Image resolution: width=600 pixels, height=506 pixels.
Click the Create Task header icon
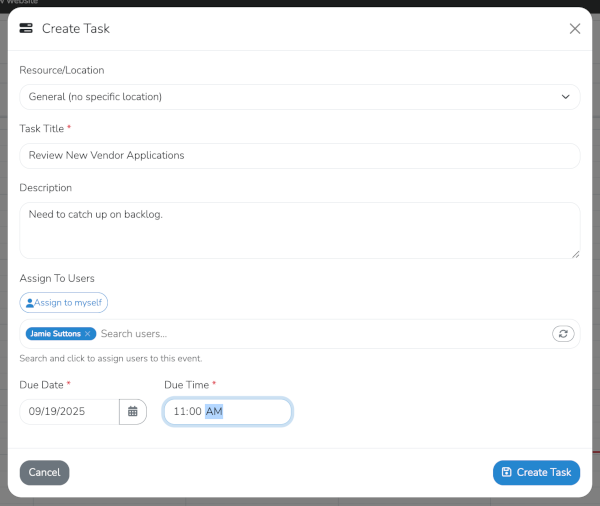coord(27,29)
